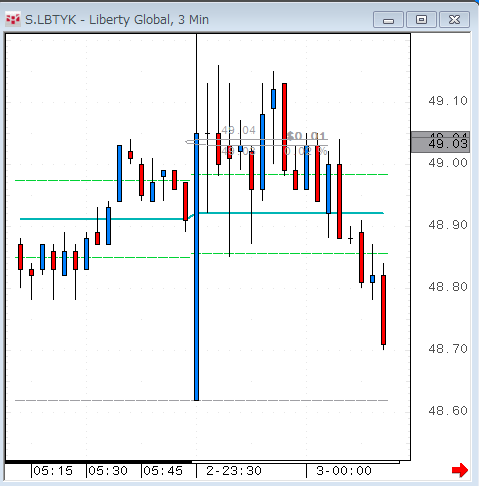Click the 48.70 price axis label
The height and width of the screenshot is (486, 479).
448,349
